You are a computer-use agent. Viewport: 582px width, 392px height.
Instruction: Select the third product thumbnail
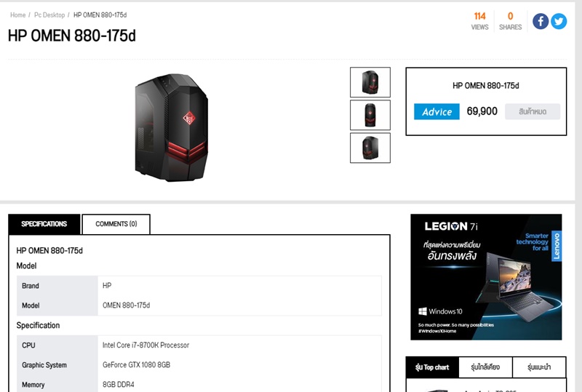coord(370,148)
